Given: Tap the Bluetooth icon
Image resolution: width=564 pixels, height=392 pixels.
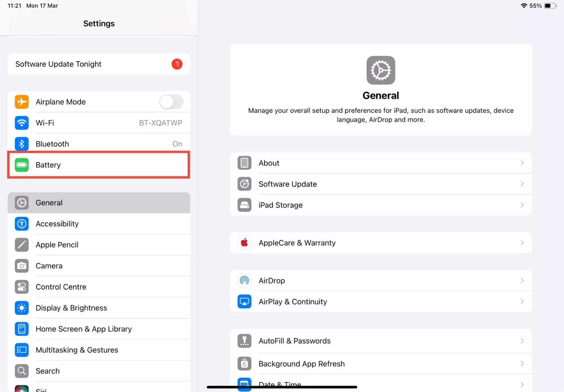Looking at the screenshot, I should click(22, 144).
